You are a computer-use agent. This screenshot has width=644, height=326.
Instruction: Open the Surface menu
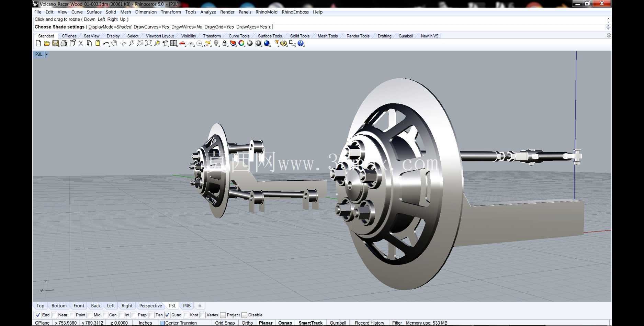click(x=94, y=12)
